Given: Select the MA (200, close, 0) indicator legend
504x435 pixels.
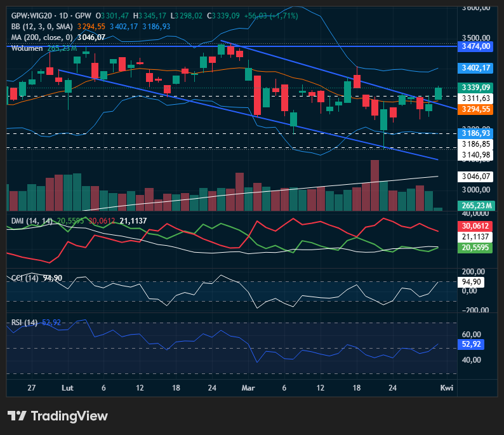Looking at the screenshot, I should [46, 37].
